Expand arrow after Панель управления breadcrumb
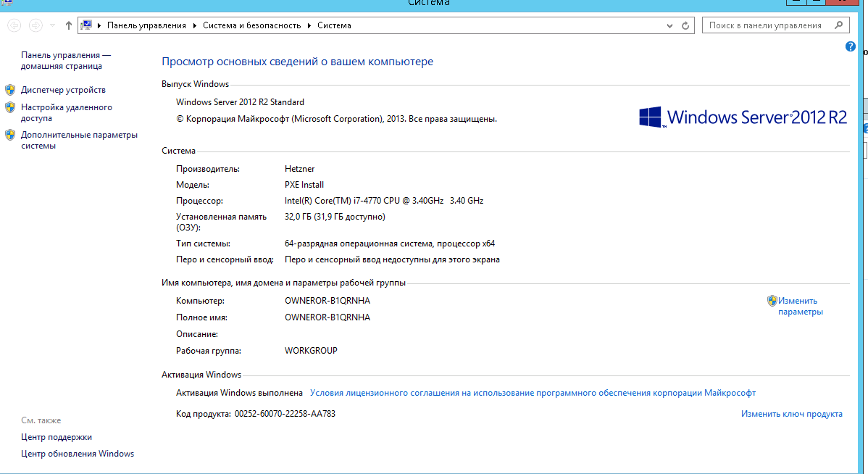Screen dimensions: 868x474 [x=195, y=25]
